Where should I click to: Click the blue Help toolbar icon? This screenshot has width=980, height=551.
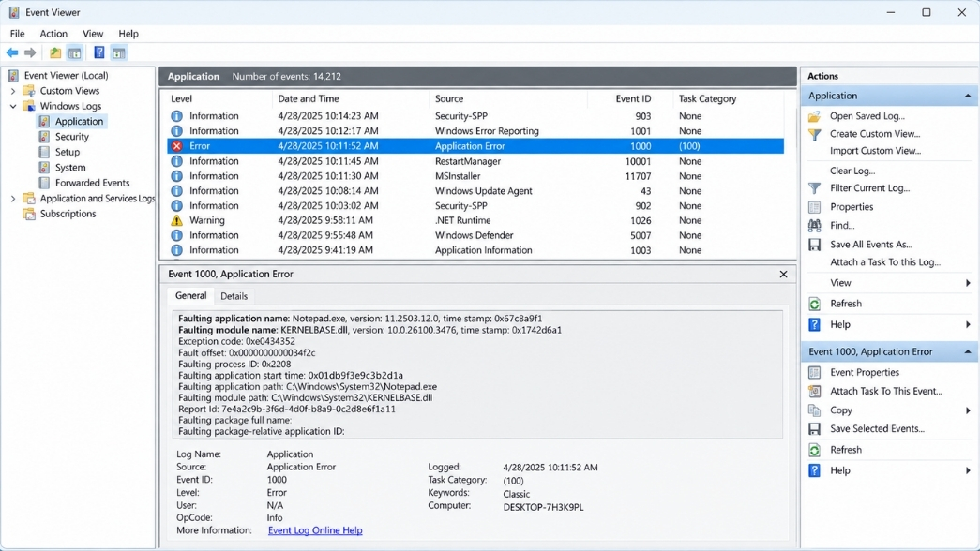(x=98, y=53)
